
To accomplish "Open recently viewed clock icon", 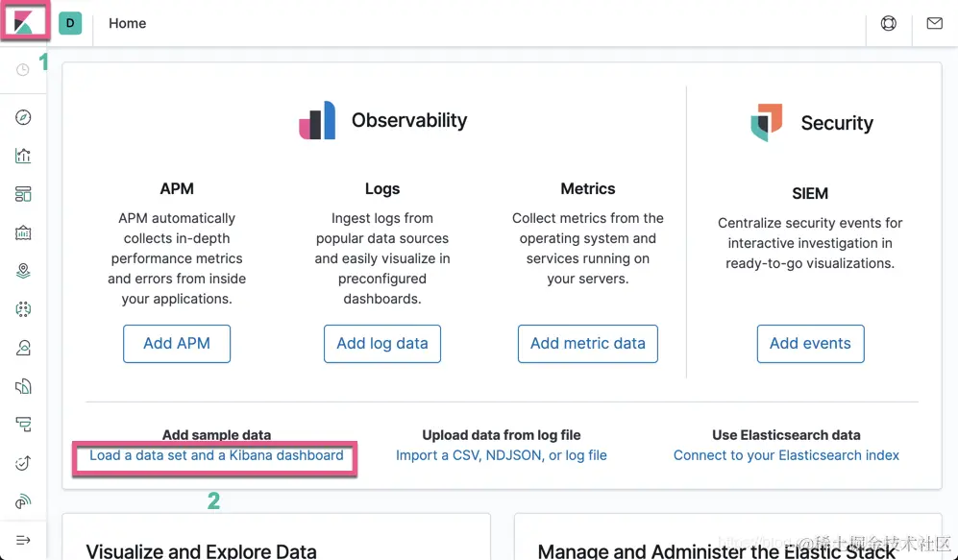I will click(23, 69).
